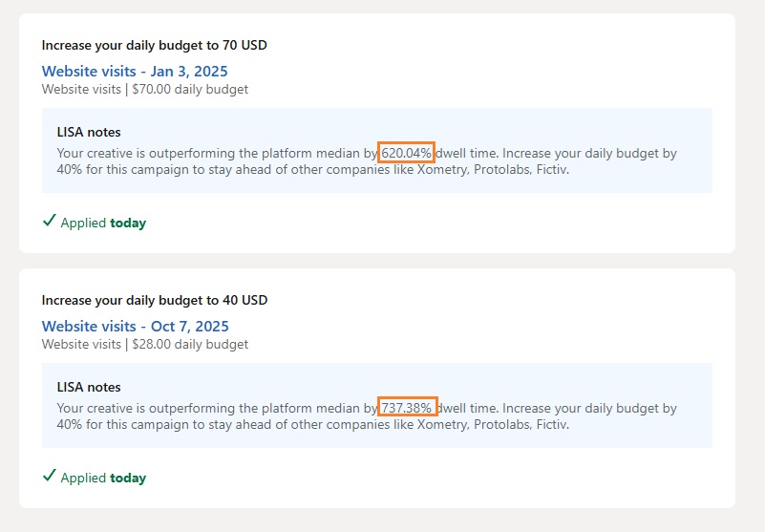Click "Applied today" status in the 70 USD card

103,223
